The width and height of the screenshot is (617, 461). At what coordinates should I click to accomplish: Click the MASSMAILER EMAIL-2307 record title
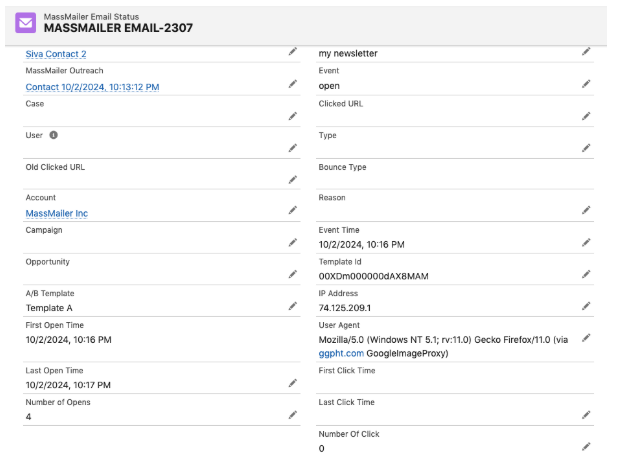[118, 28]
